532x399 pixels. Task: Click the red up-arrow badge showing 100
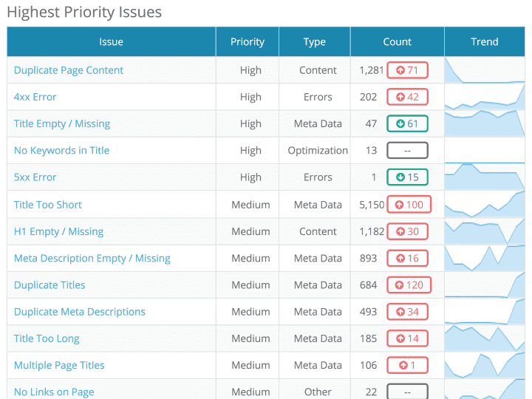[409, 205]
